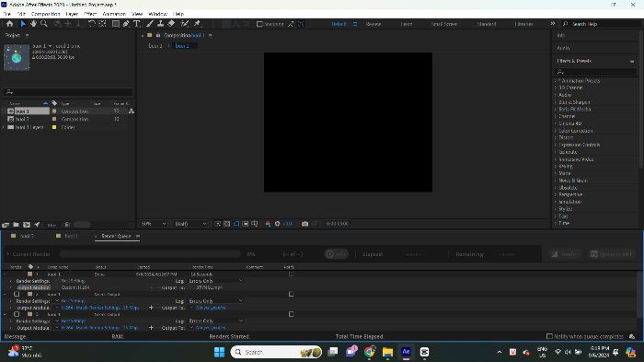The width and height of the screenshot is (644, 362).
Task: Add output module plus for item 3
Action: (151, 328)
